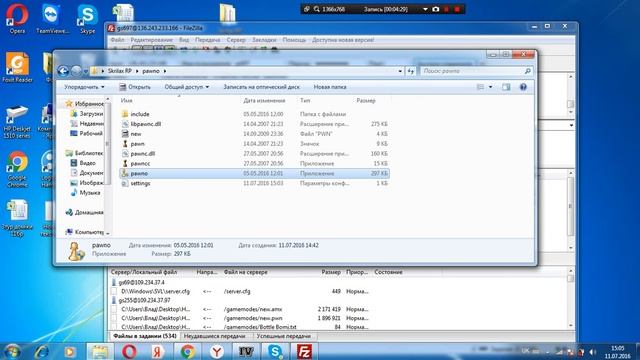The width and height of the screenshot is (640, 360).
Task: Expand the arrow after pawno breadcrumb
Action: (164, 71)
